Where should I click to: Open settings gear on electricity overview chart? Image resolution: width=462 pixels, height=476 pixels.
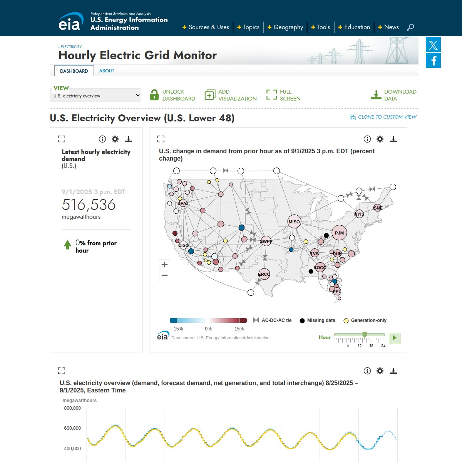tap(380, 371)
